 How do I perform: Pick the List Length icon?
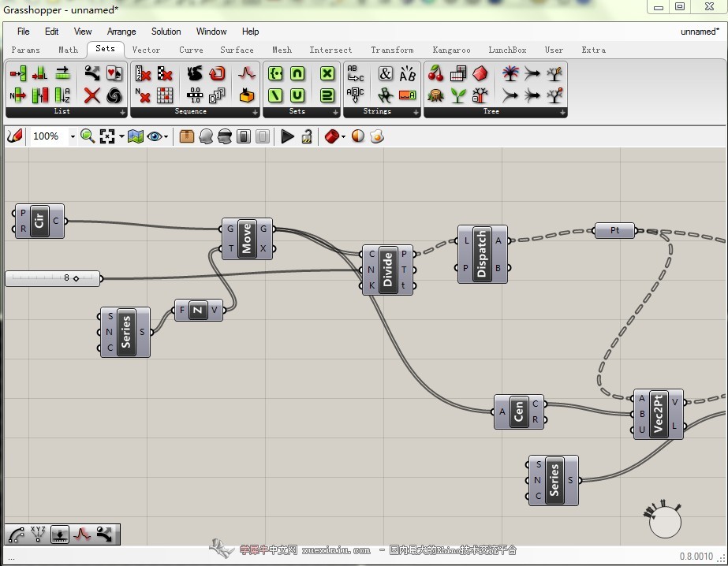tap(40, 73)
